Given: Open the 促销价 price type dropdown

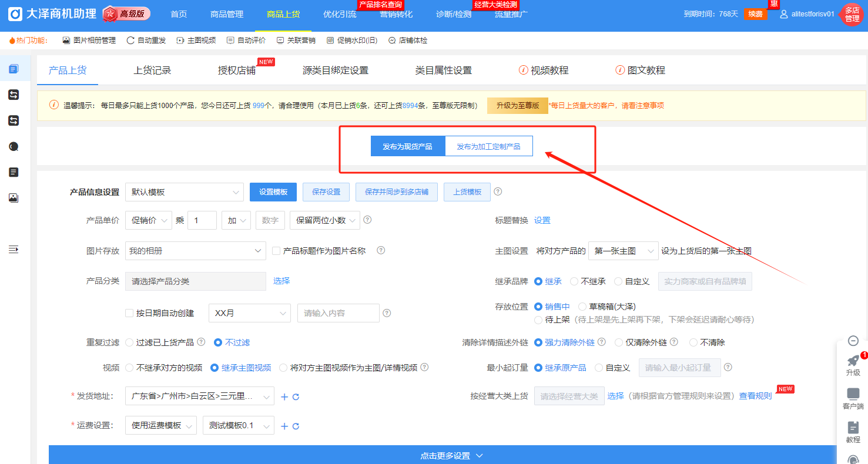Looking at the screenshot, I should tap(149, 220).
